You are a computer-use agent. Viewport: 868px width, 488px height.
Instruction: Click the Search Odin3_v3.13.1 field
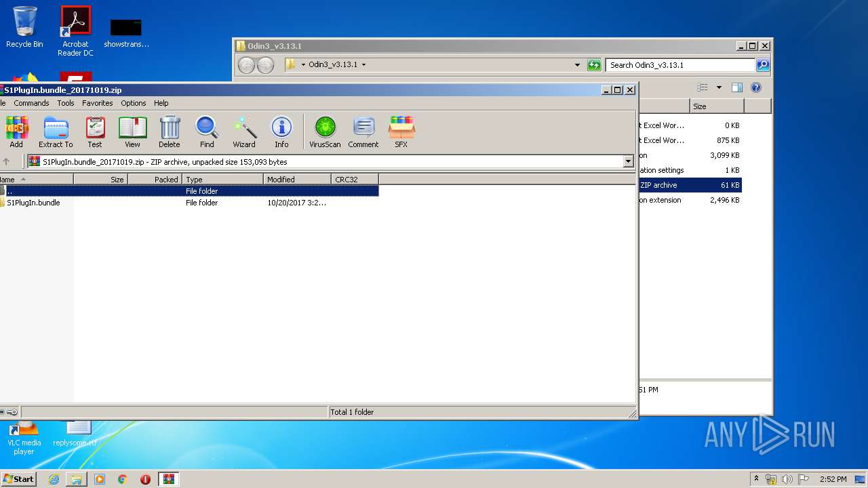coord(680,65)
